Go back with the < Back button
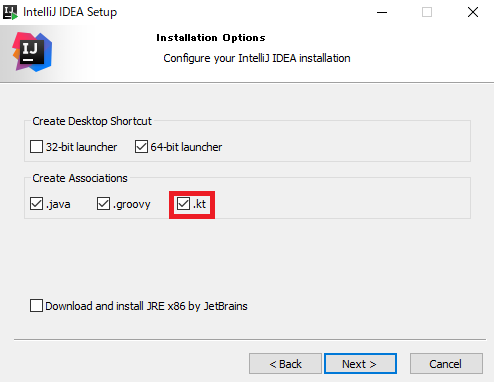 285,364
